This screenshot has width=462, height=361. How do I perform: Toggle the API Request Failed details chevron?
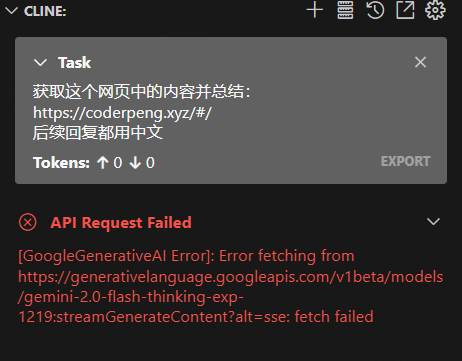(433, 221)
